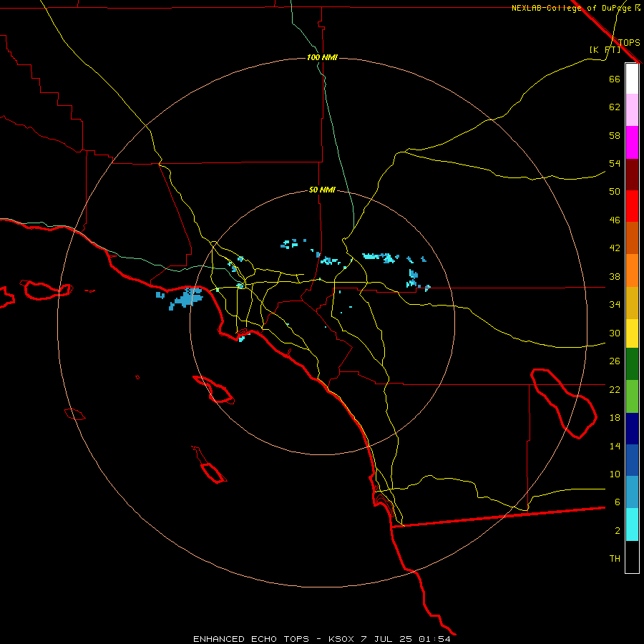Click the dark green legend swatch
The height and width of the screenshot is (644, 644).
point(632,364)
